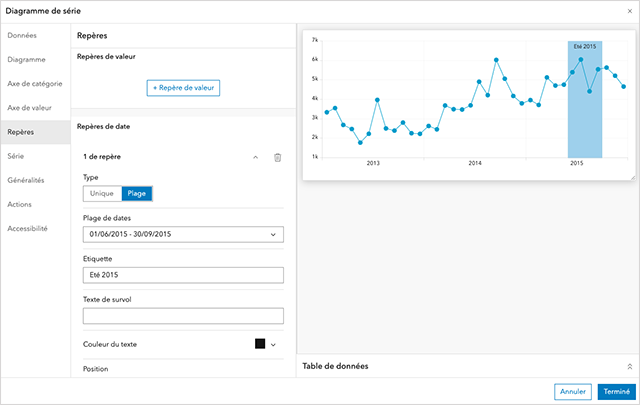640x405 pixels.
Task: Click the Etiquette input field
Action: tap(183, 275)
